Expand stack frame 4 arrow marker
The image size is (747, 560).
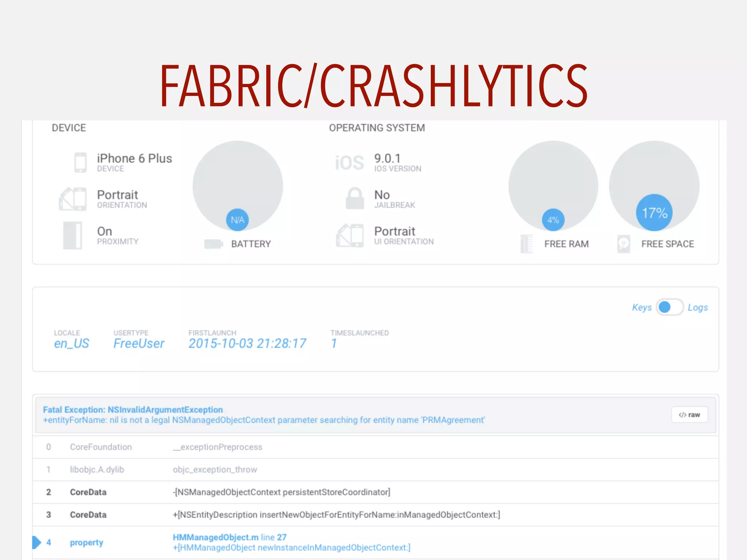point(36,542)
